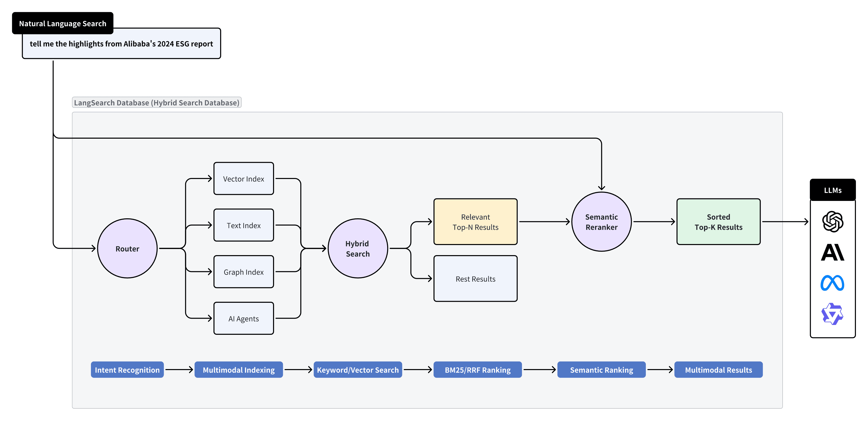Click the BM25/RRF Ranking label
This screenshot has height=421, width=868.
[478, 370]
